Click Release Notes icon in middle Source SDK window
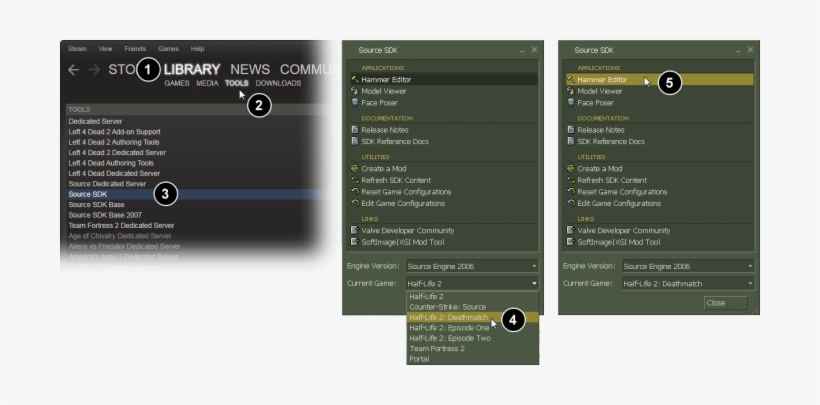 click(355, 130)
